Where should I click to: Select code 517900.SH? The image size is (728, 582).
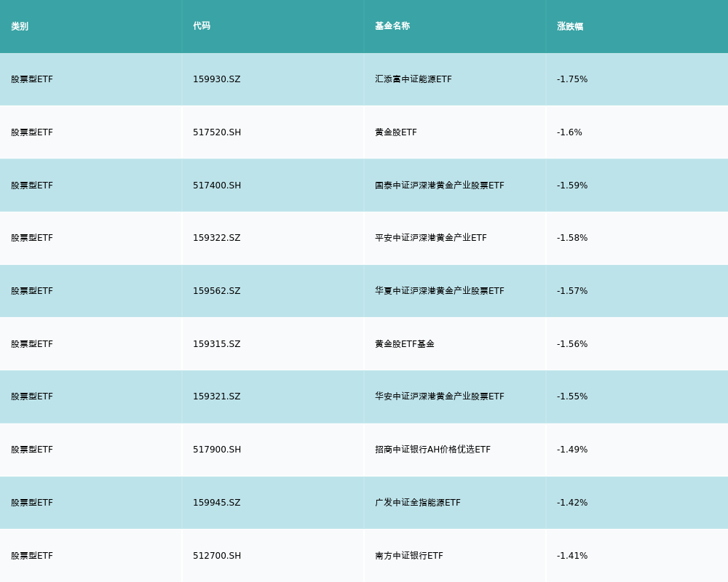tap(217, 450)
